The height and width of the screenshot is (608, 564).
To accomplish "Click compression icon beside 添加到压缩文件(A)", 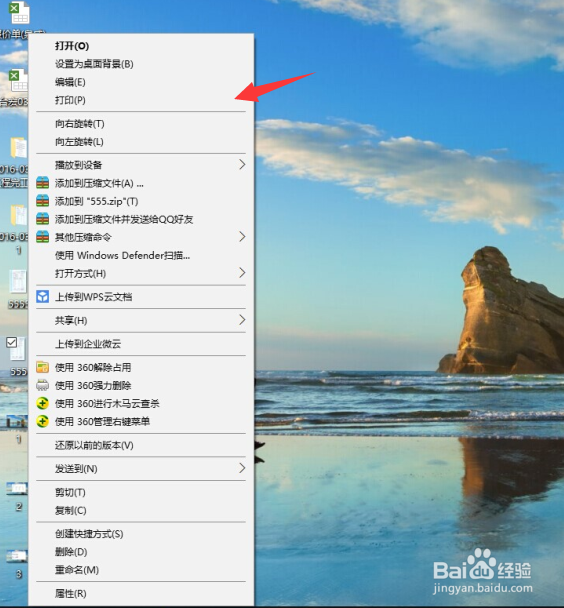I will [43, 183].
